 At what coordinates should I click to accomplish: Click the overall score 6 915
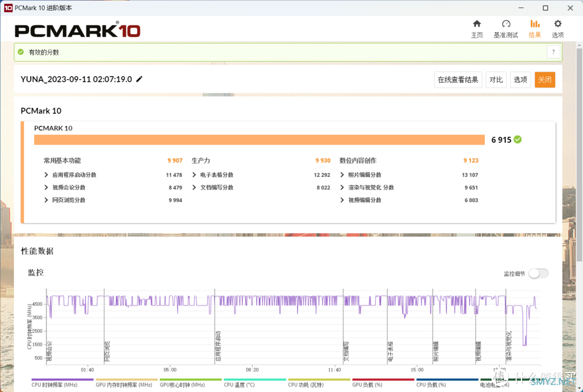tap(501, 140)
